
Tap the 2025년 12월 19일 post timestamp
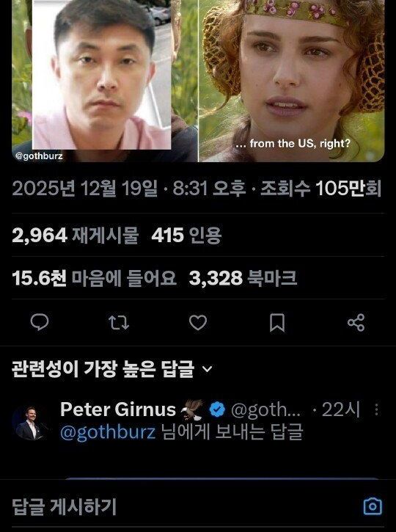point(85,189)
